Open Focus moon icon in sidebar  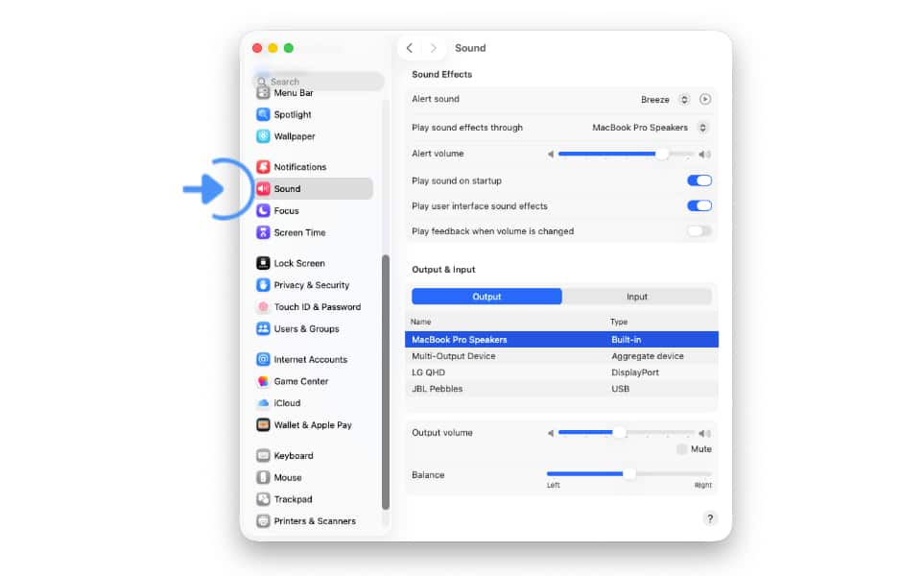point(263,210)
